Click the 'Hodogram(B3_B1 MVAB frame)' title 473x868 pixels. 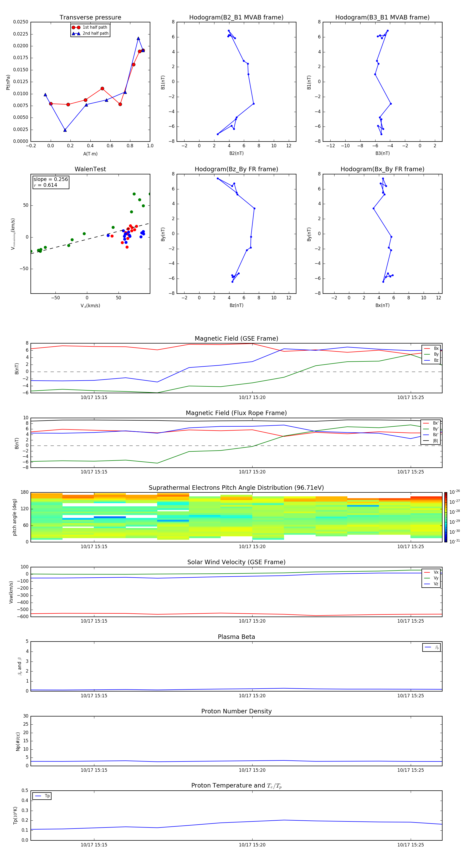pyautogui.click(x=382, y=17)
